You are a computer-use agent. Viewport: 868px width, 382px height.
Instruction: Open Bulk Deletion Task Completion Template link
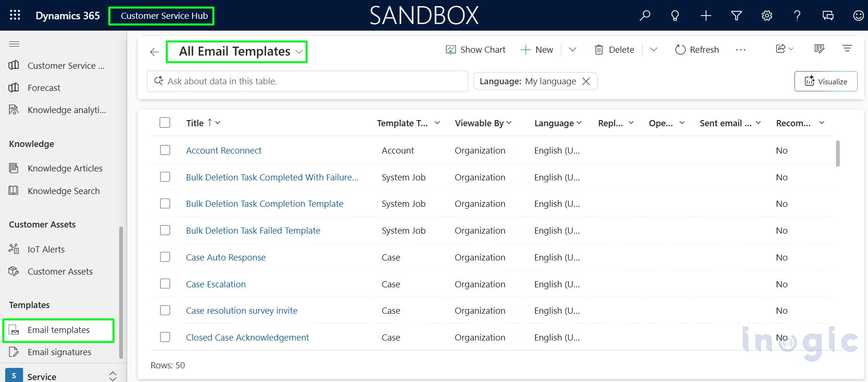(x=265, y=203)
